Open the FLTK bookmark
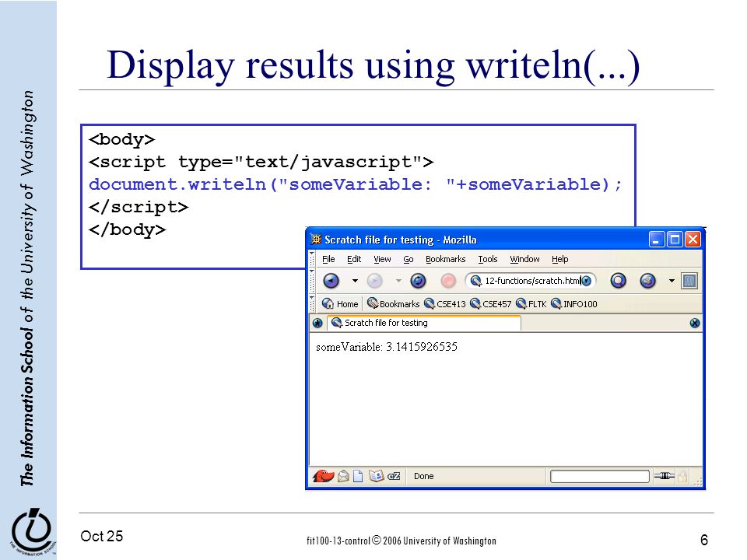Image resolution: width=747 pixels, height=560 pixels. click(531, 304)
